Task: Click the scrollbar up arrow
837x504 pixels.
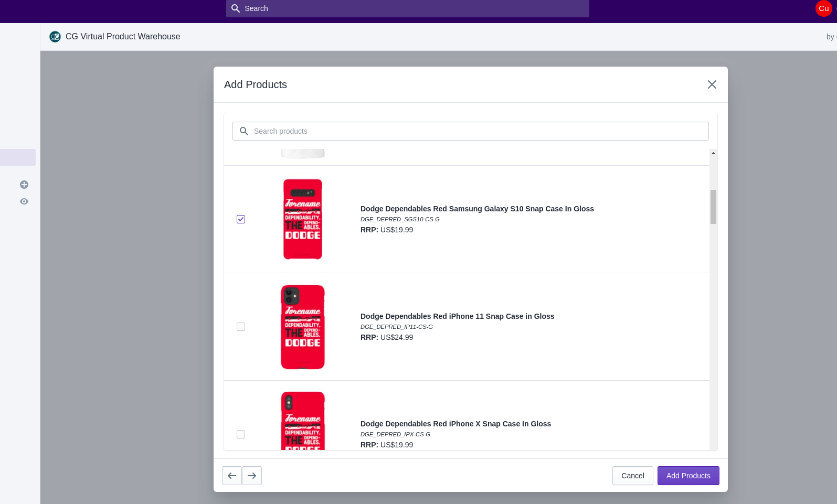Action: click(x=713, y=153)
